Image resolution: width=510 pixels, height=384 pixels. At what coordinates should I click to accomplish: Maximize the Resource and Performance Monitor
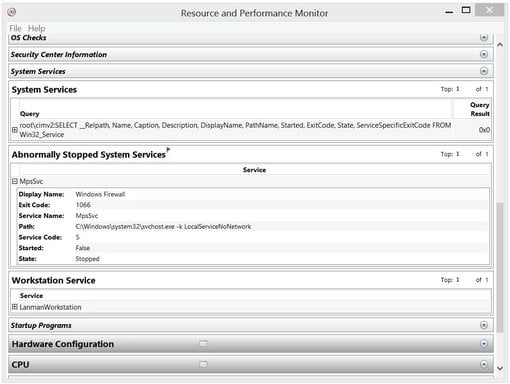pos(466,10)
